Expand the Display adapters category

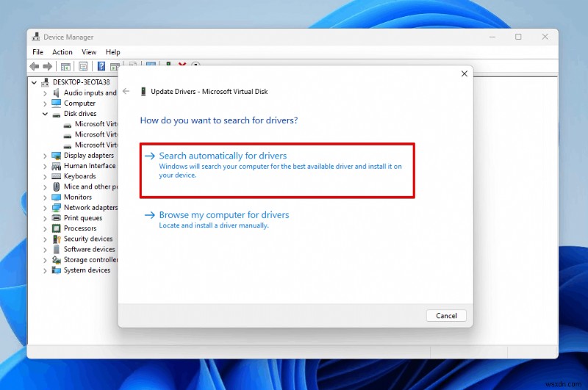[45, 156]
